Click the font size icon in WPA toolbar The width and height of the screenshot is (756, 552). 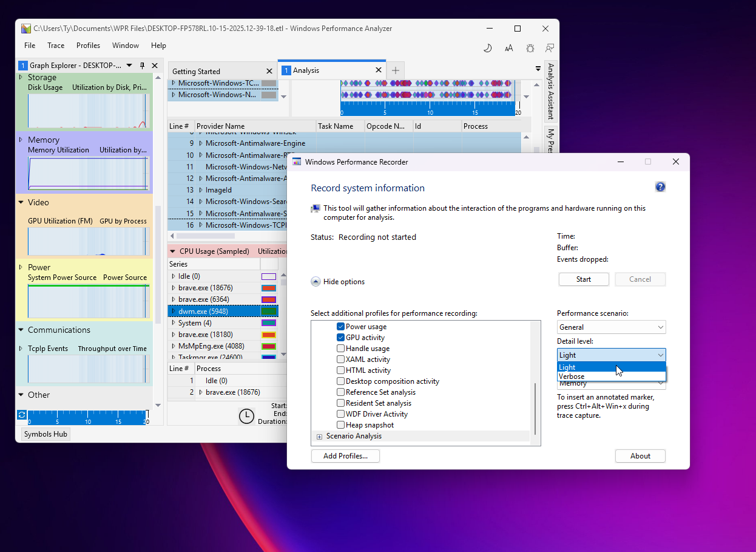tap(508, 48)
